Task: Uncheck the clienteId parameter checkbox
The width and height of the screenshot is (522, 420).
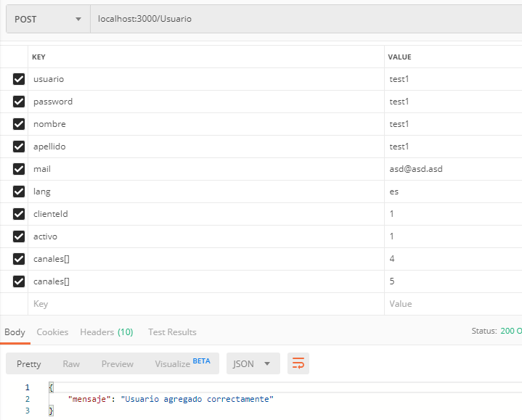Action: coord(19,214)
